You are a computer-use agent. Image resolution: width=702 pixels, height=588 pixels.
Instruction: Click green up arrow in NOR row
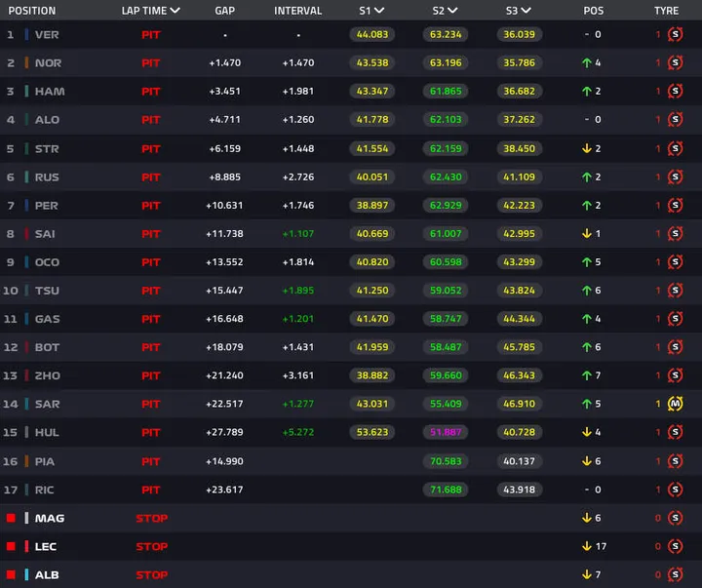(x=587, y=62)
